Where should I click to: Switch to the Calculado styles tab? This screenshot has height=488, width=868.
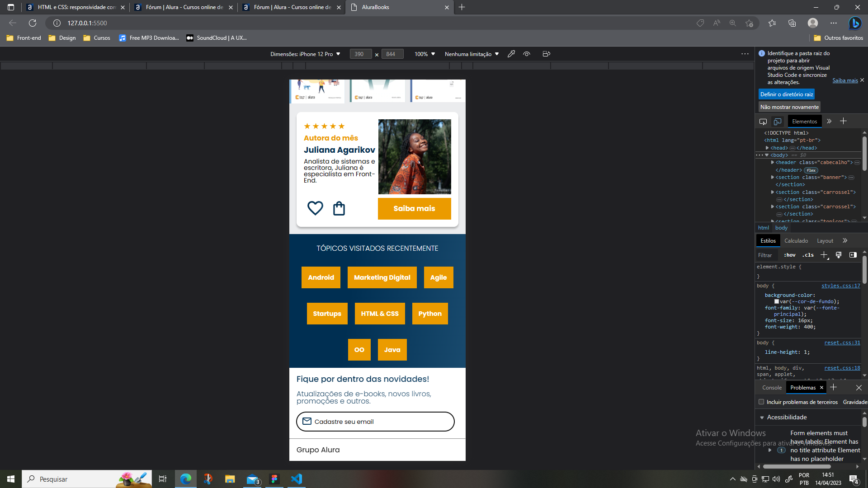(796, 241)
